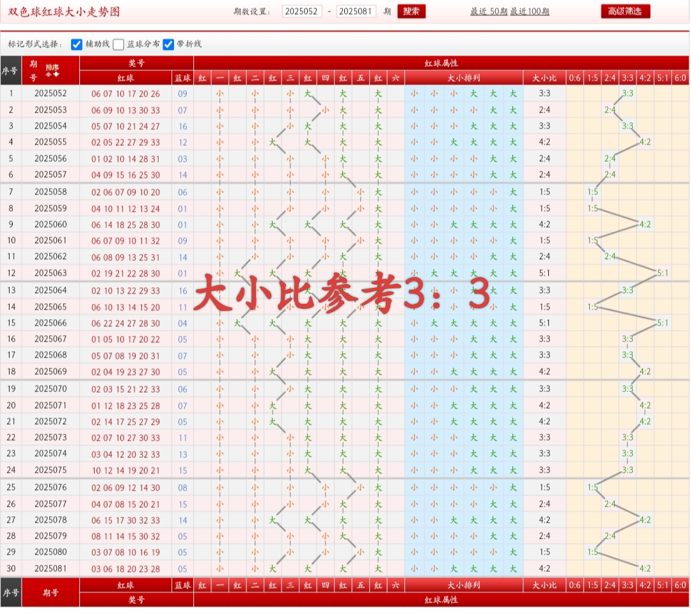Click row number 30
Screen dimensions: 691x616
click(11, 569)
